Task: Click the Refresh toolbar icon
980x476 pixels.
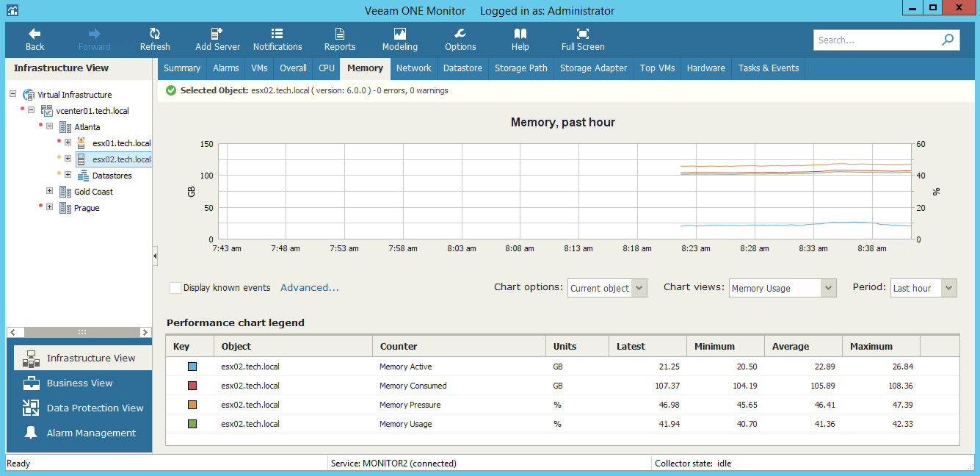Action: pos(155,40)
